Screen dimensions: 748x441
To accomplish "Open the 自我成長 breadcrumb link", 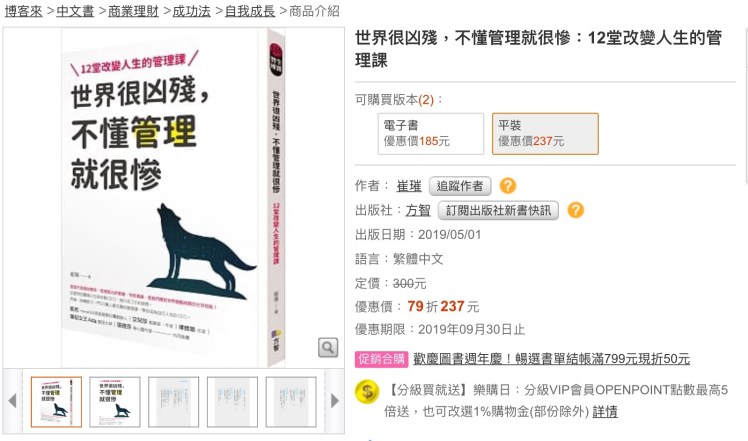I will pos(250,11).
